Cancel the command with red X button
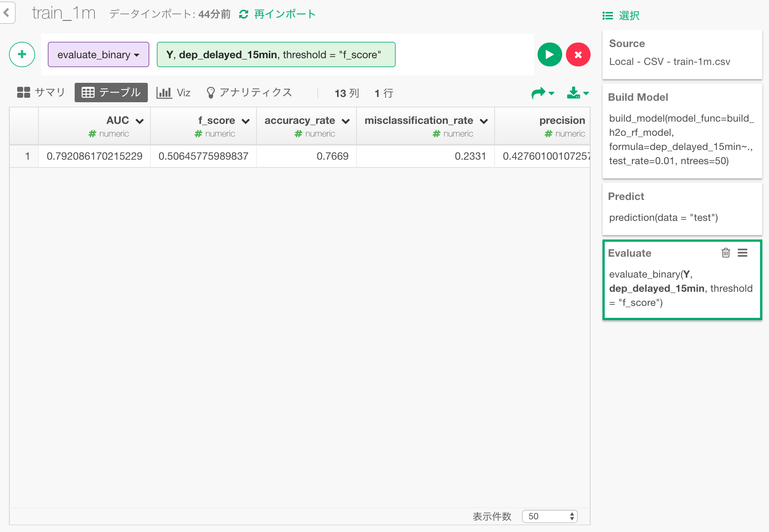This screenshot has width=769, height=532. [x=578, y=54]
